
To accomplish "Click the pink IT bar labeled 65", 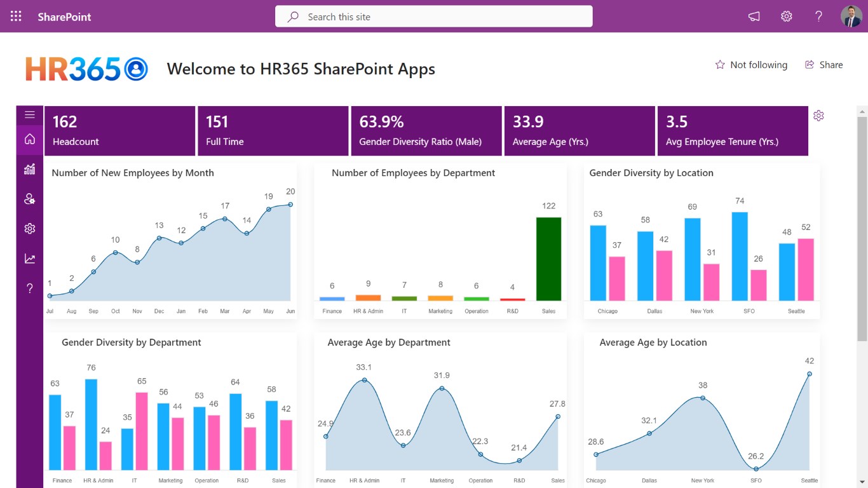I will coord(142,431).
